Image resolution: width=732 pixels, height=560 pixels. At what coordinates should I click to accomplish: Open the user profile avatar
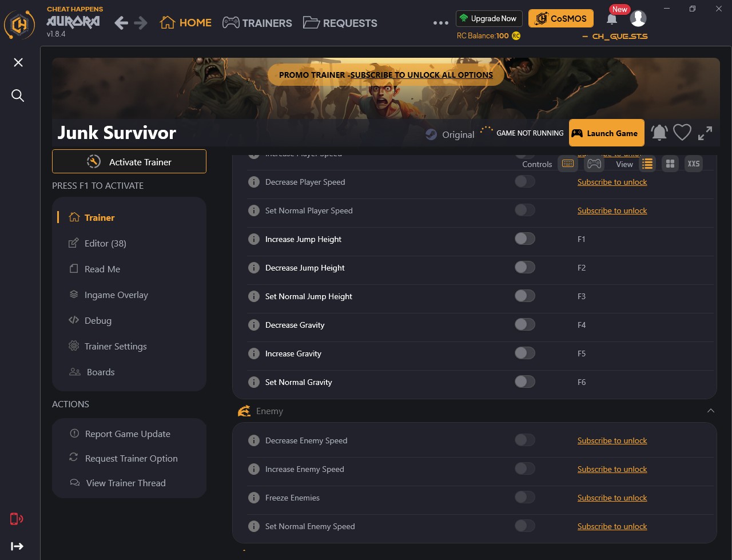638,18
